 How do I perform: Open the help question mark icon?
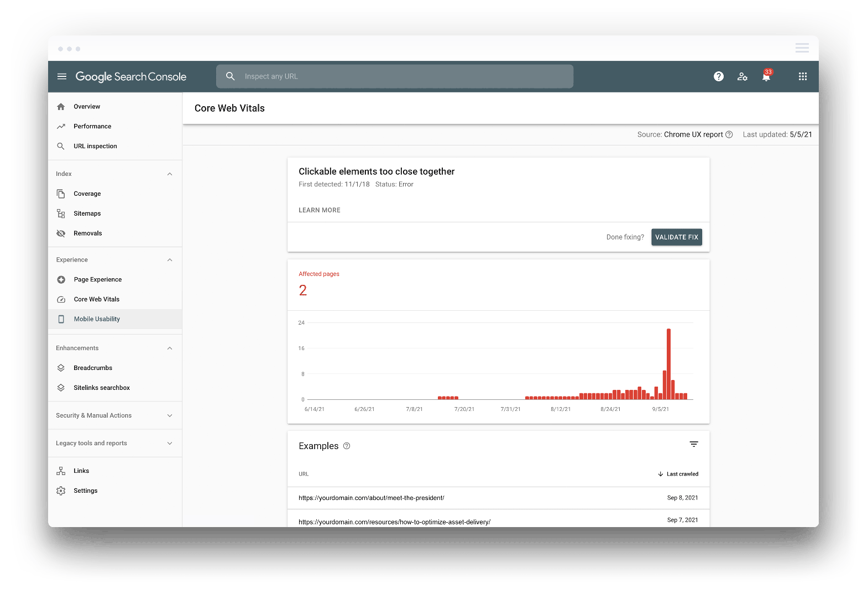[x=719, y=76]
